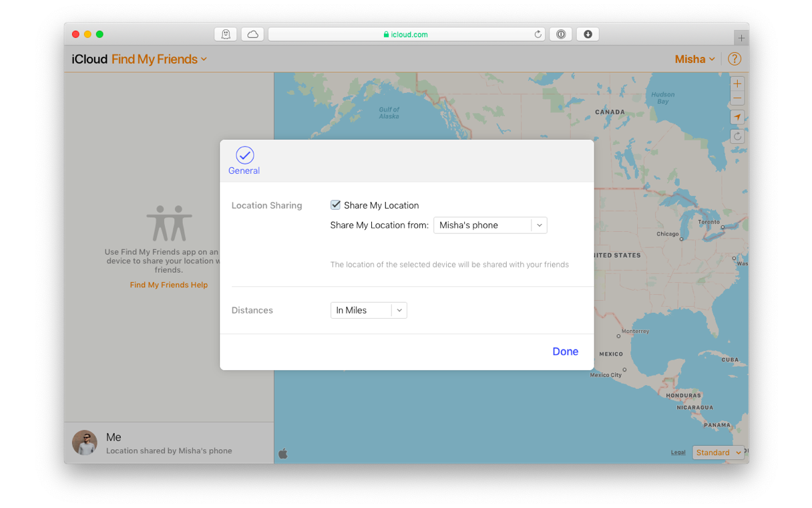
Task: Select the General preferences tab
Action: tap(244, 161)
